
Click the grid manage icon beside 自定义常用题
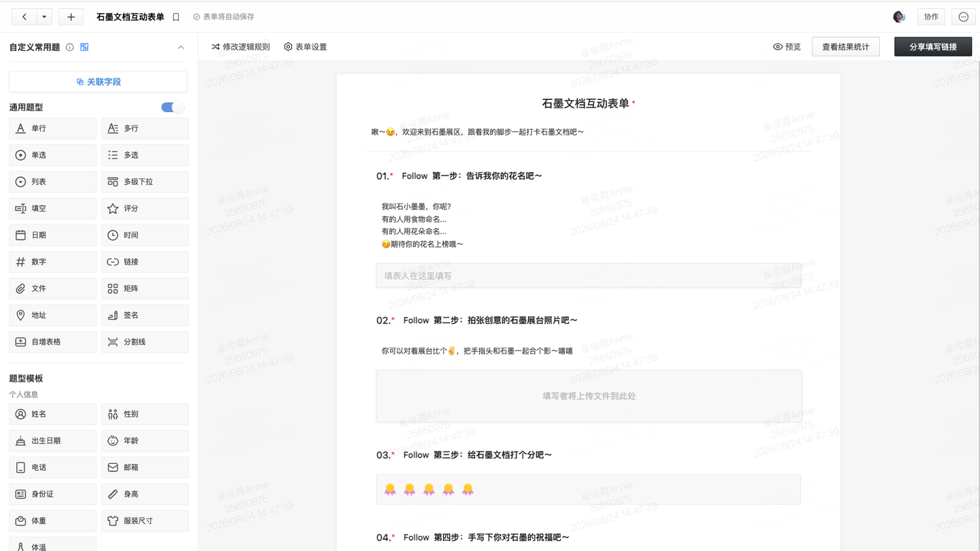pos(84,48)
